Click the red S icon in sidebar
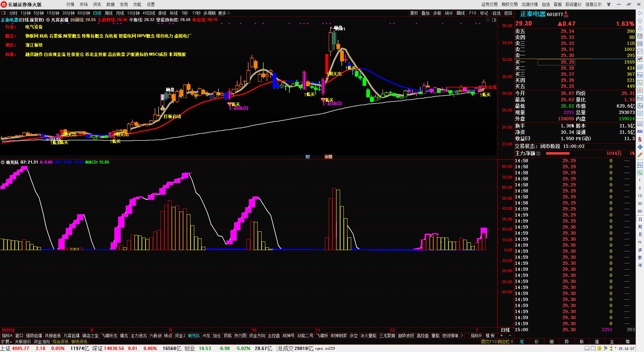644x352 pixels. click(x=640, y=139)
